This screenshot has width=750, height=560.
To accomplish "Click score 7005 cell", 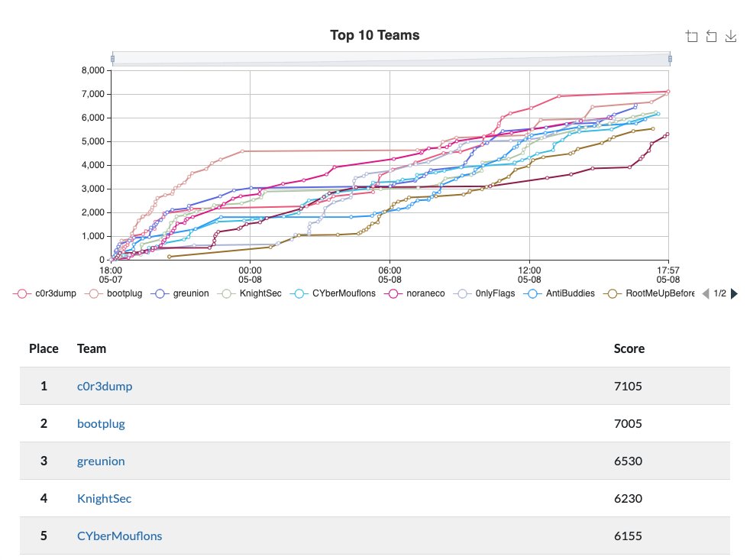I will click(628, 423).
